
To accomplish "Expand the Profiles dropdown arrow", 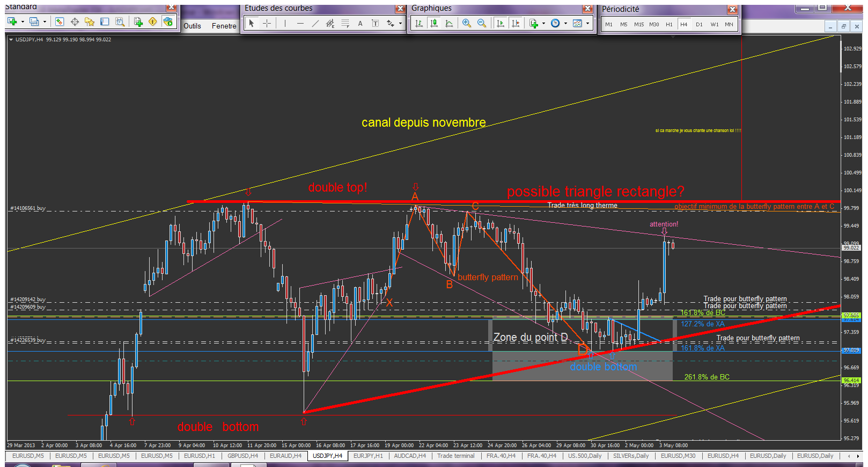I will click(45, 22).
